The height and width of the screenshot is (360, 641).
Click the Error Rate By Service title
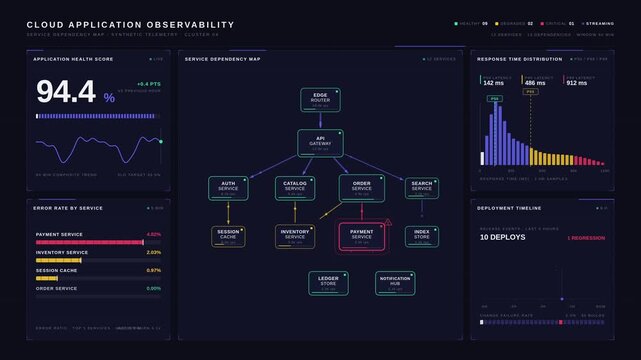pyautogui.click(x=68, y=208)
